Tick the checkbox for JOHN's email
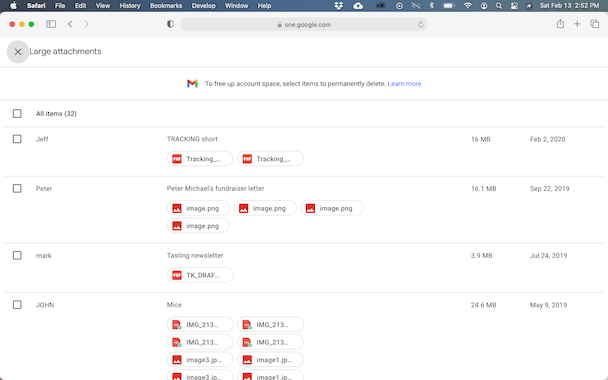Viewport: 608px width, 380px height. [x=17, y=305]
